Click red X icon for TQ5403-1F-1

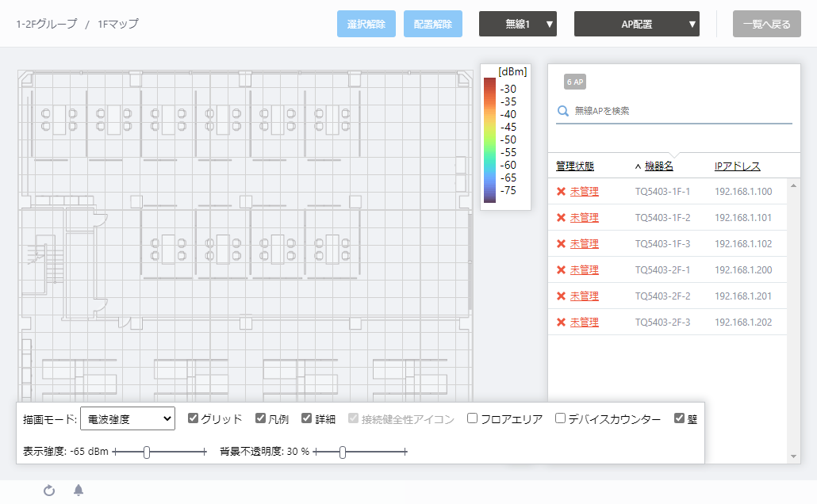pos(561,192)
